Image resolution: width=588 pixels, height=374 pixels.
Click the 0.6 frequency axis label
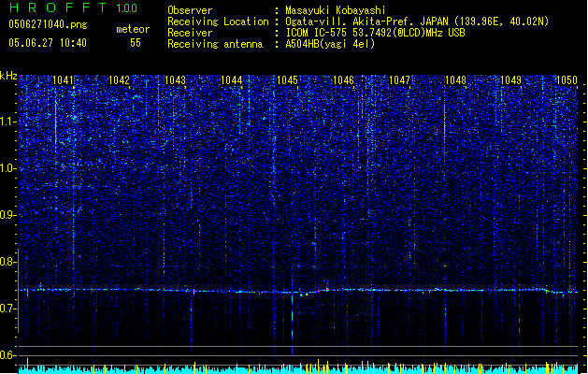[x=7, y=355]
